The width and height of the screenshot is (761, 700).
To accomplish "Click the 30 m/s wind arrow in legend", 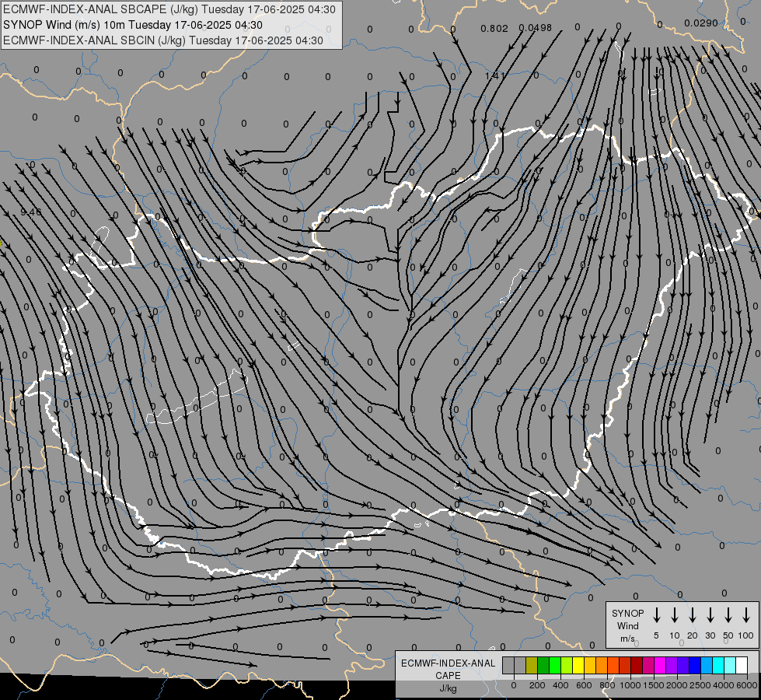I will tap(710, 615).
